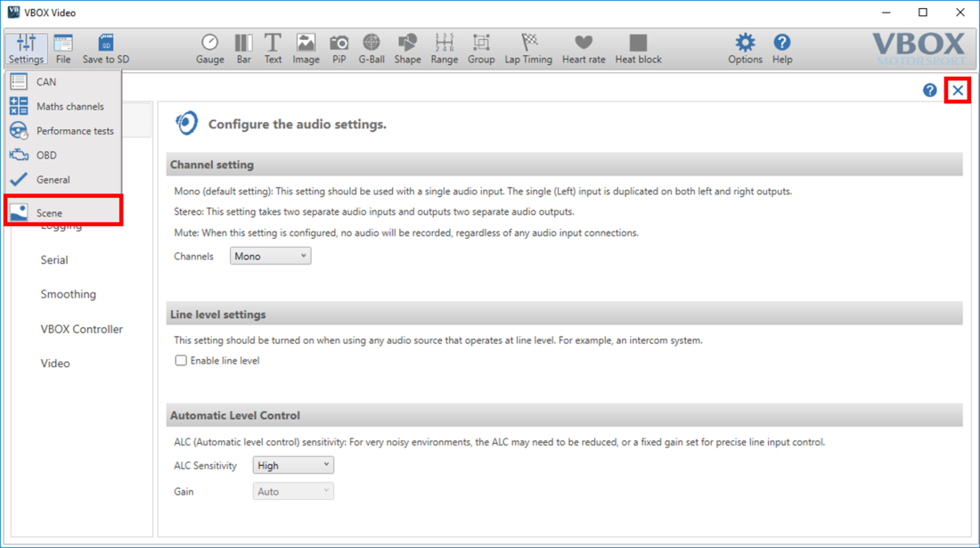Select OBD from the Settings menu
Viewport: 980px width, 548px height.
pyautogui.click(x=63, y=155)
